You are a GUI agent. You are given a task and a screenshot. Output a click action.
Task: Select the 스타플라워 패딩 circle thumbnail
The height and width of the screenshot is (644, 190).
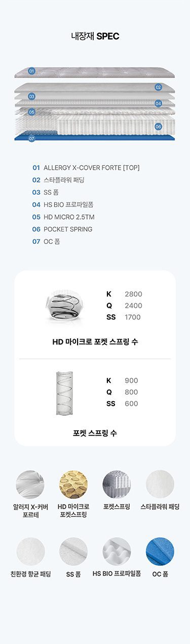[x=160, y=484]
